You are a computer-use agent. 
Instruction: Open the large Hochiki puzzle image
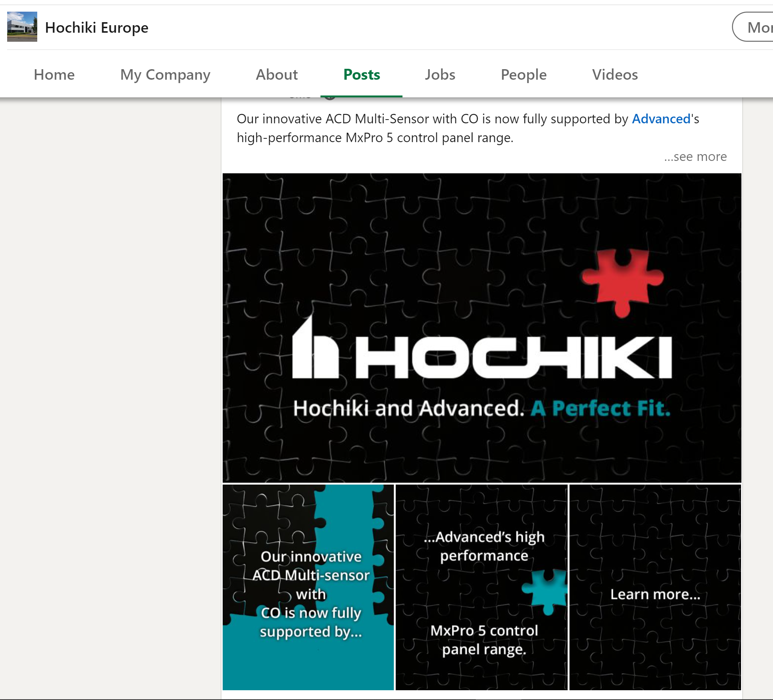(482, 328)
